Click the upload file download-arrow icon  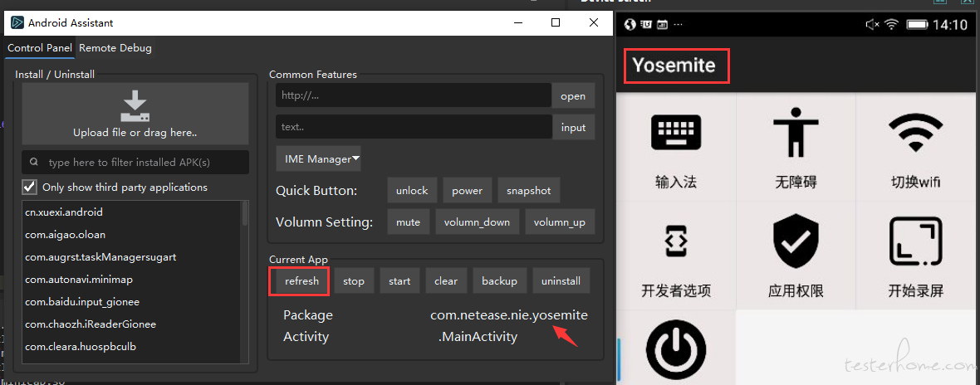tap(135, 106)
